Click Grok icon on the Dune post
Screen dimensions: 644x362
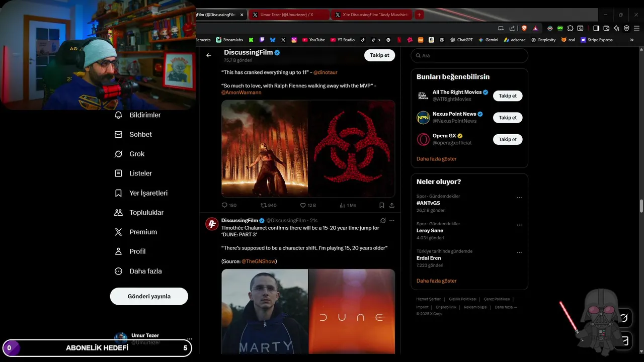[383, 221]
